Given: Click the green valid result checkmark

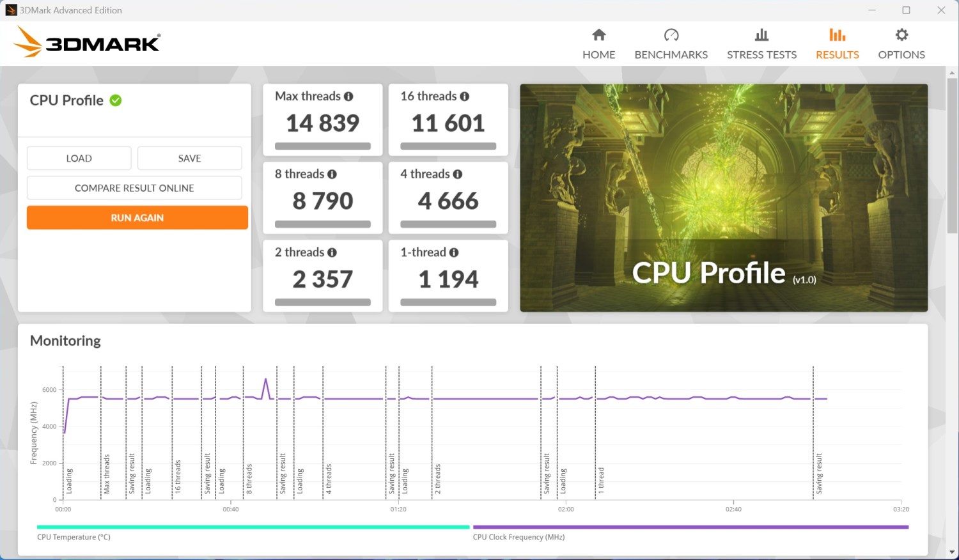Looking at the screenshot, I should (116, 100).
